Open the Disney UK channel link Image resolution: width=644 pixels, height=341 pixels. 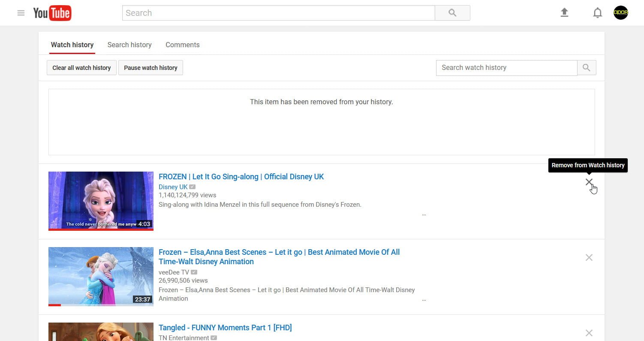173,187
